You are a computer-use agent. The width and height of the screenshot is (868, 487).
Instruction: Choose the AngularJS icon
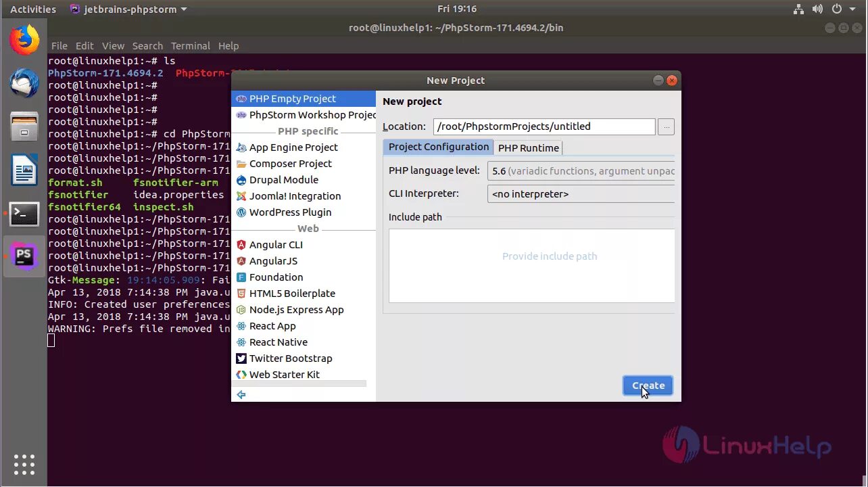click(x=241, y=261)
